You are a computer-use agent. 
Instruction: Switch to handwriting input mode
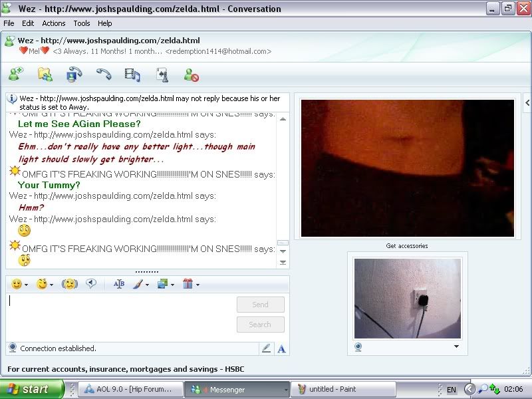tap(266, 348)
